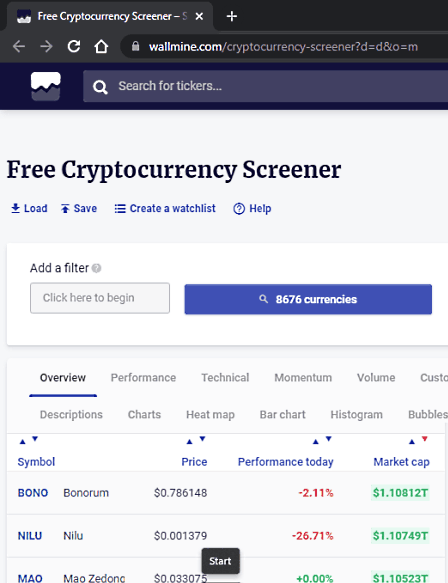Focus the Add a filter input field
The image size is (448, 583).
point(100,298)
